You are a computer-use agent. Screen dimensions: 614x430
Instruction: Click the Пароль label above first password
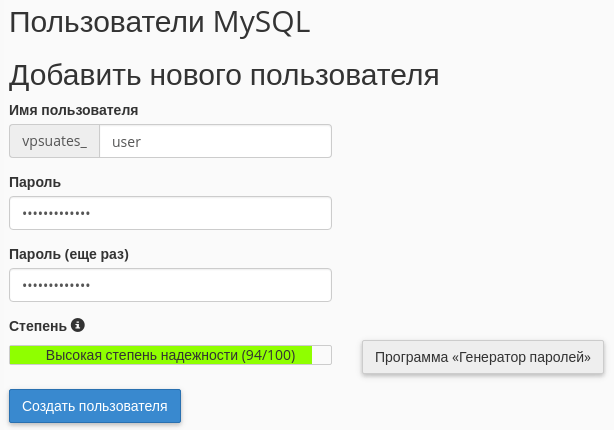click(x=35, y=182)
